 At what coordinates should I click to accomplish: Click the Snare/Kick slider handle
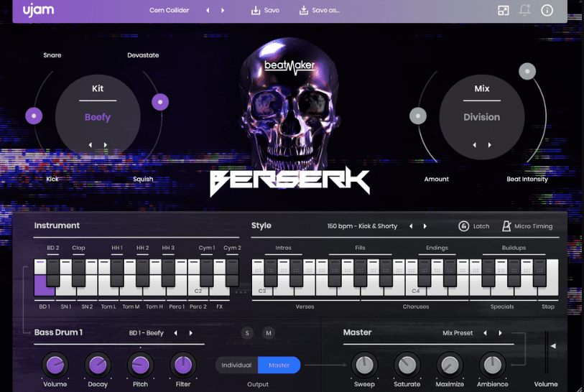[34, 116]
